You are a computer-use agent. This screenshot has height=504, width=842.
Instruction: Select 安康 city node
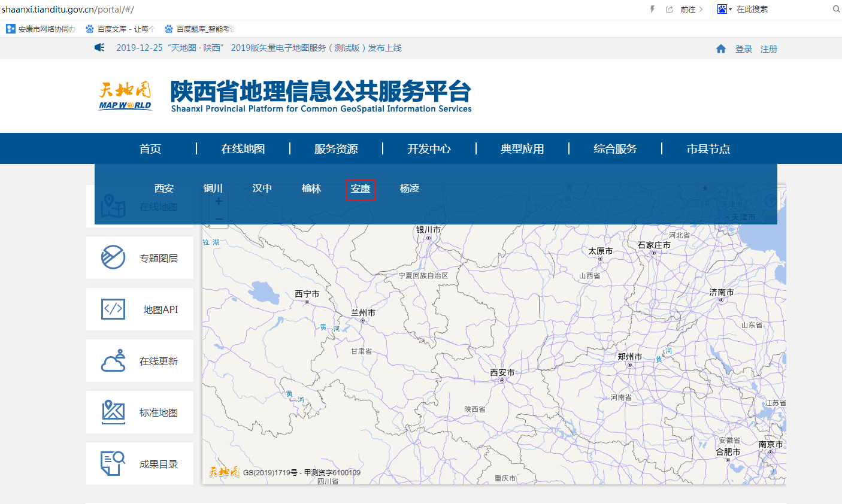tap(361, 189)
